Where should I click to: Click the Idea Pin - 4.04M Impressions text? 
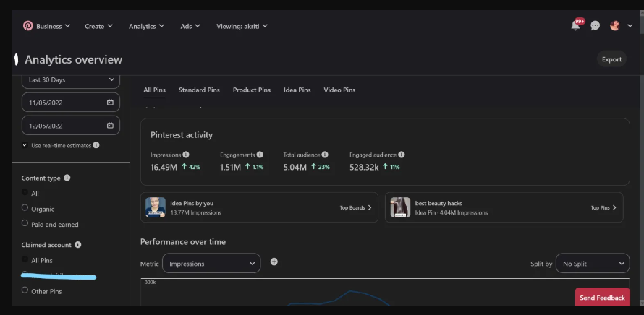[452, 213]
